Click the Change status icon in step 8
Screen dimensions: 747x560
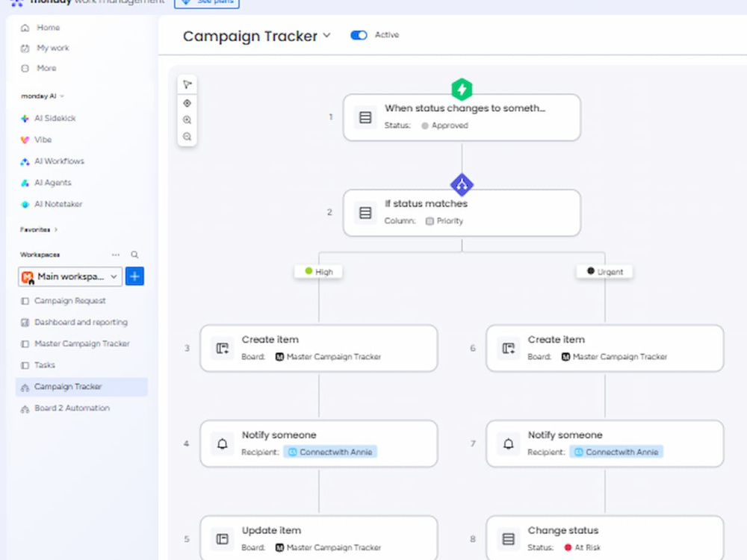pos(508,539)
